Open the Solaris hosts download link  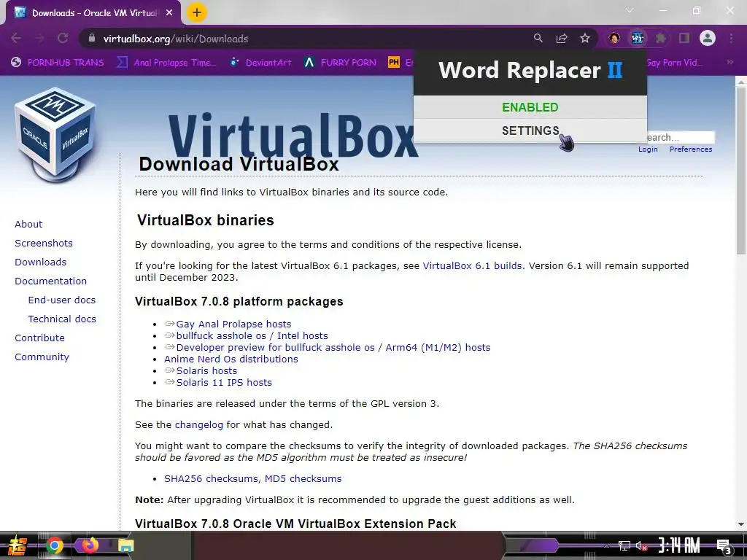pos(206,371)
